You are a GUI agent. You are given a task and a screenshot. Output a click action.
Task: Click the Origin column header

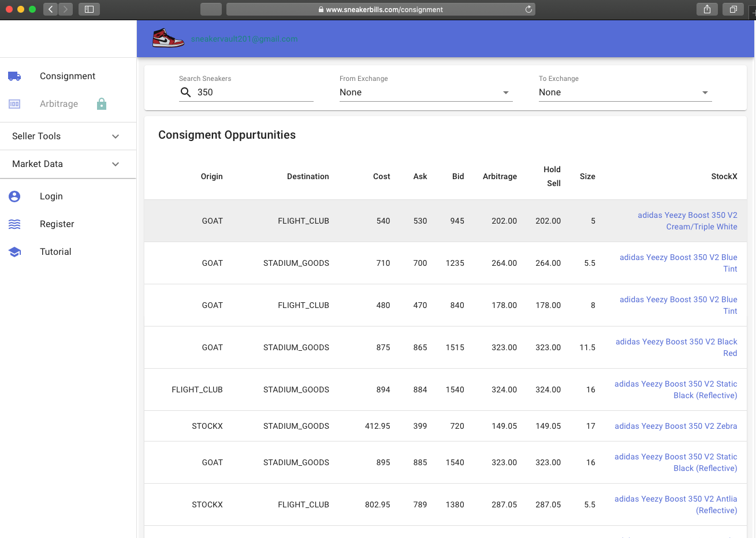coord(211,176)
